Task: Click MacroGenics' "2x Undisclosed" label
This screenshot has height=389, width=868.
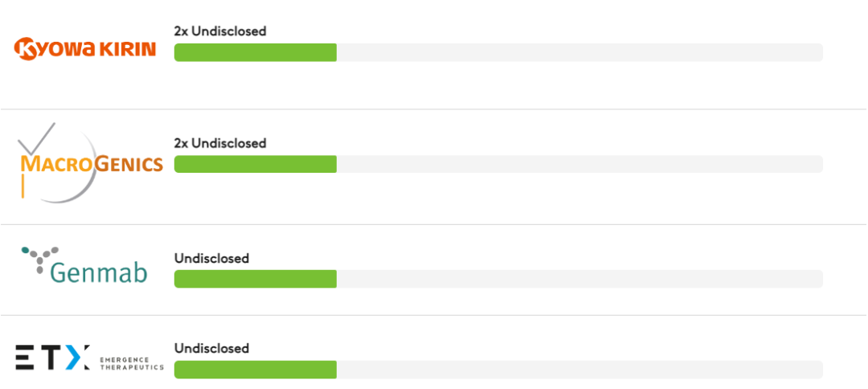Action: [x=220, y=143]
